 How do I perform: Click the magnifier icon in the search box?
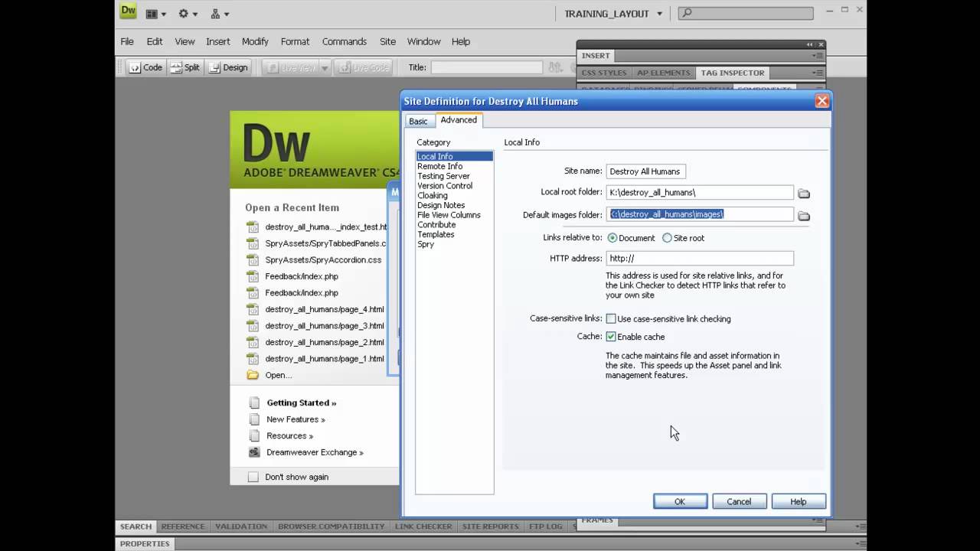687,13
